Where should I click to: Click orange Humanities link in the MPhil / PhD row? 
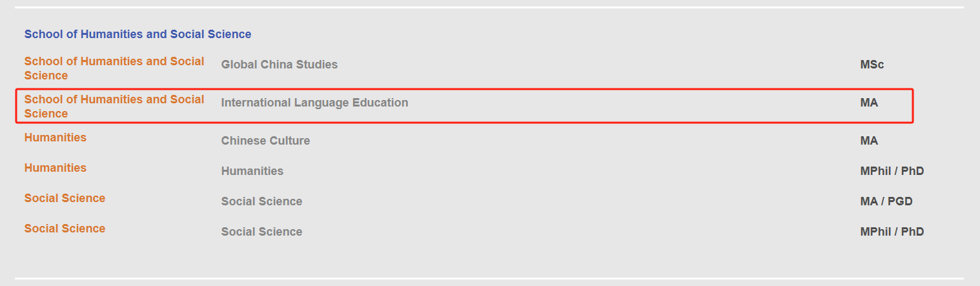coord(56,168)
